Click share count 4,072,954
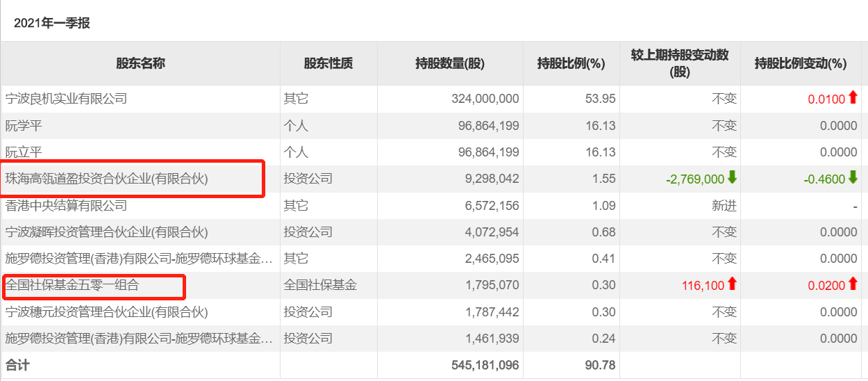Screen dimensions: 868x381 492,232
